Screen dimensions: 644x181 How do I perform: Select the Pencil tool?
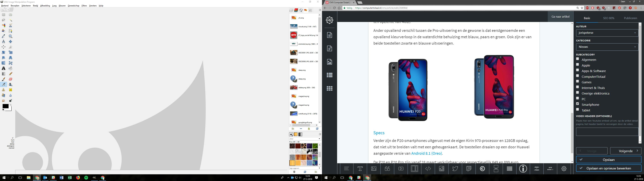[11, 74]
